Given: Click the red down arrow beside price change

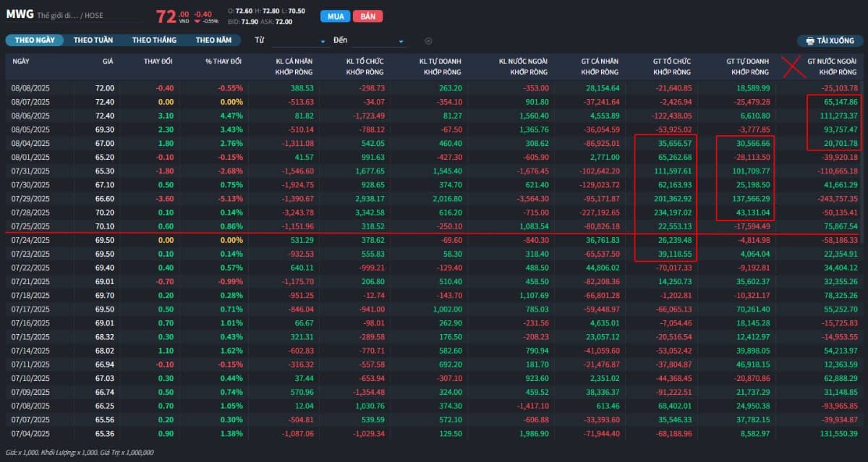Looking at the screenshot, I should [197, 21].
